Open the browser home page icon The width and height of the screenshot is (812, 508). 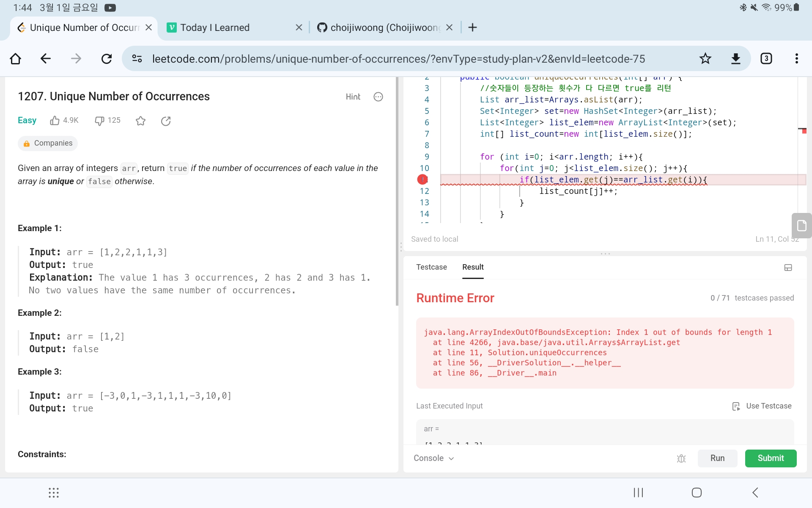tap(16, 58)
